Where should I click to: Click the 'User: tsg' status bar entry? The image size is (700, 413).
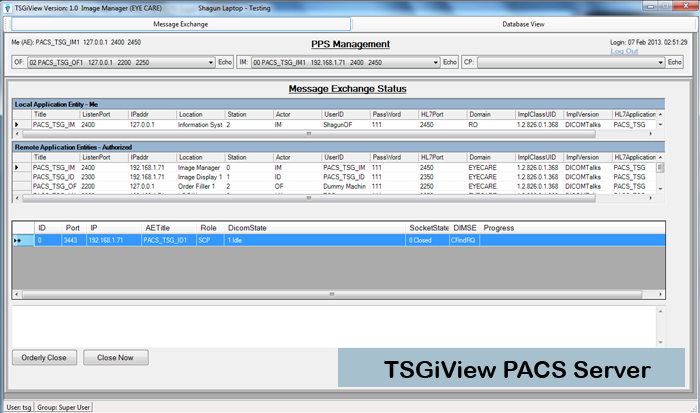coord(19,407)
